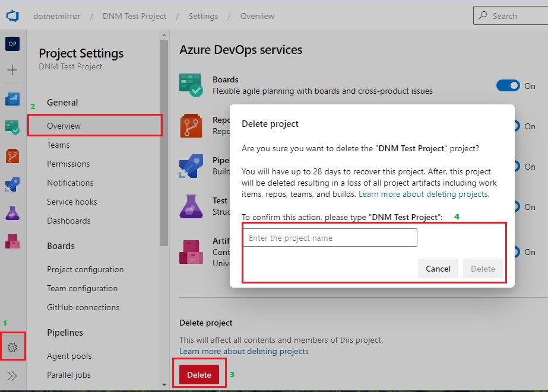
Task: Cancel the delete project dialog
Action: pyautogui.click(x=438, y=268)
